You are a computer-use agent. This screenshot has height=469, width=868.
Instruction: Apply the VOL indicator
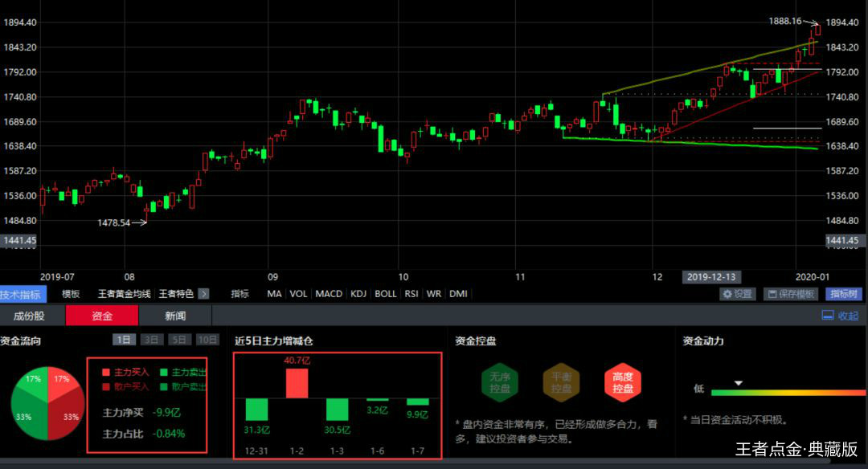pos(298,294)
